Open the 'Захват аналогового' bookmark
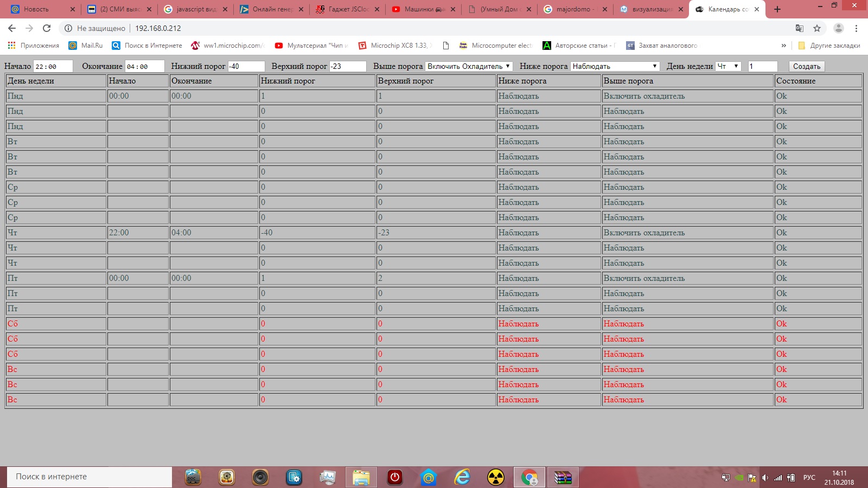This screenshot has width=868, height=488. 662,46
